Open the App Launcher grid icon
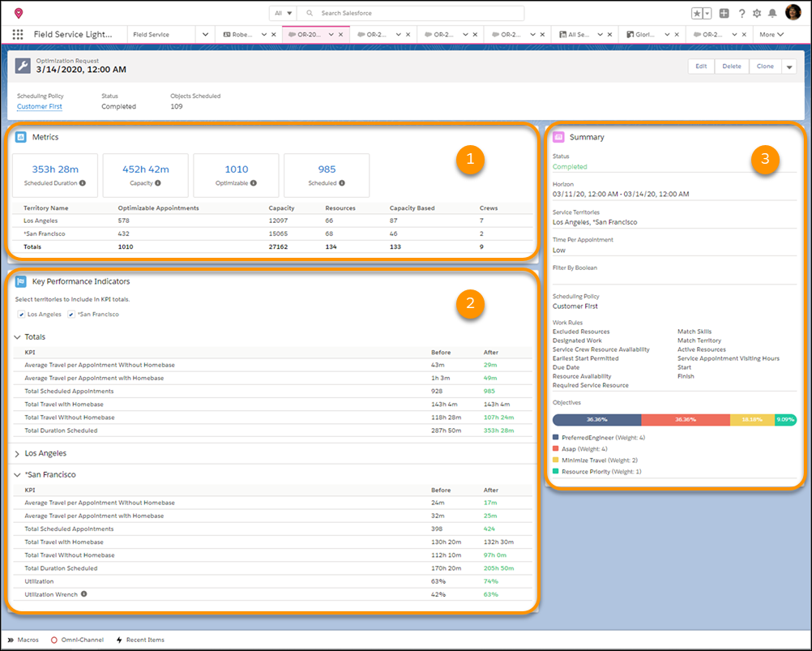The image size is (812, 651). (18, 34)
